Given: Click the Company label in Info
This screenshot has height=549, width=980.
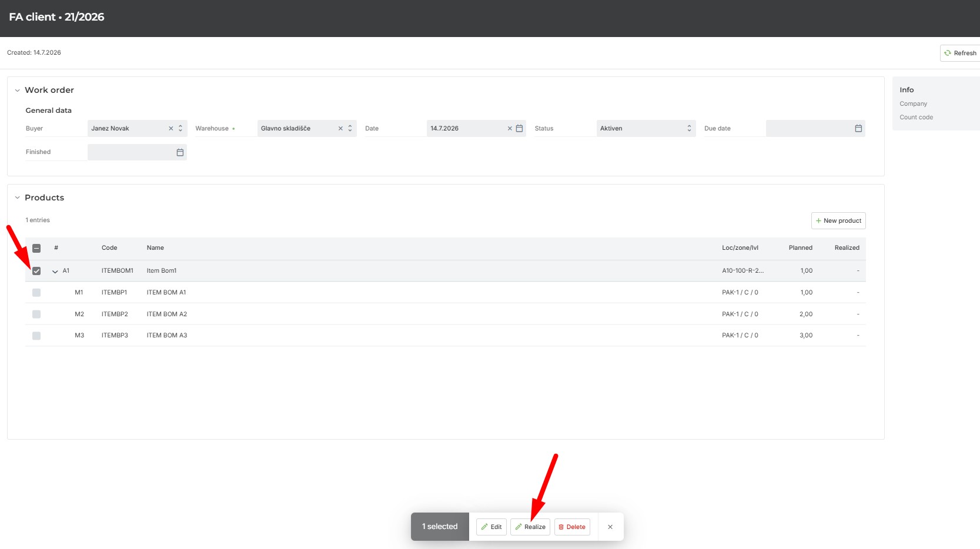Looking at the screenshot, I should click(913, 104).
